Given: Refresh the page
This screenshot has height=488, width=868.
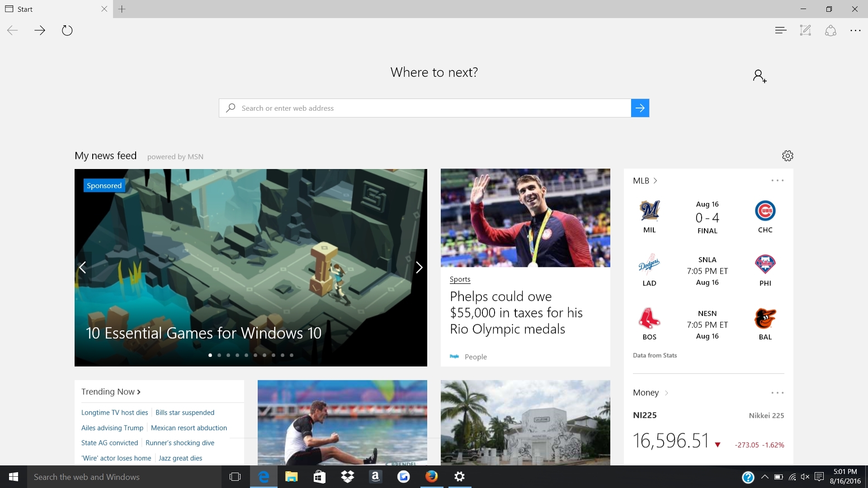Looking at the screenshot, I should [67, 30].
